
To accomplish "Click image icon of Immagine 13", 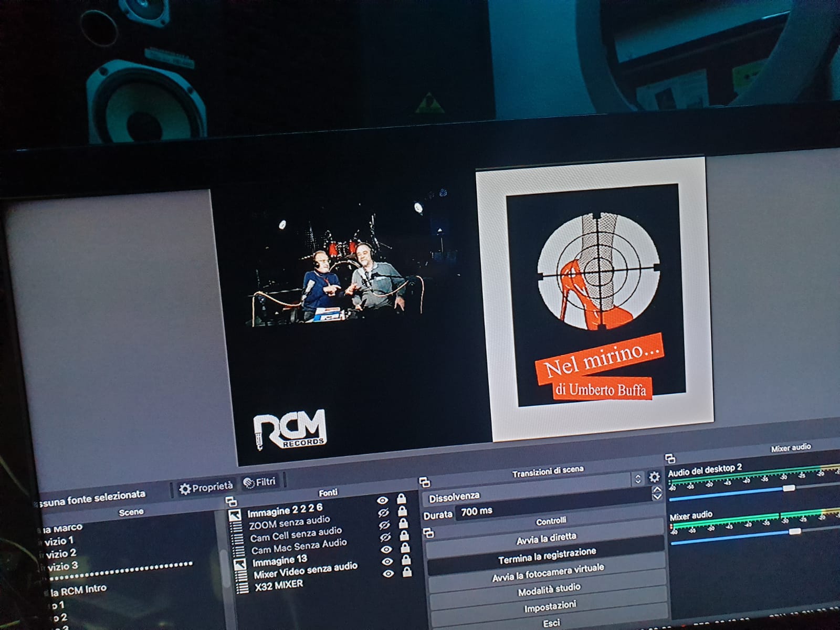I will [x=240, y=564].
